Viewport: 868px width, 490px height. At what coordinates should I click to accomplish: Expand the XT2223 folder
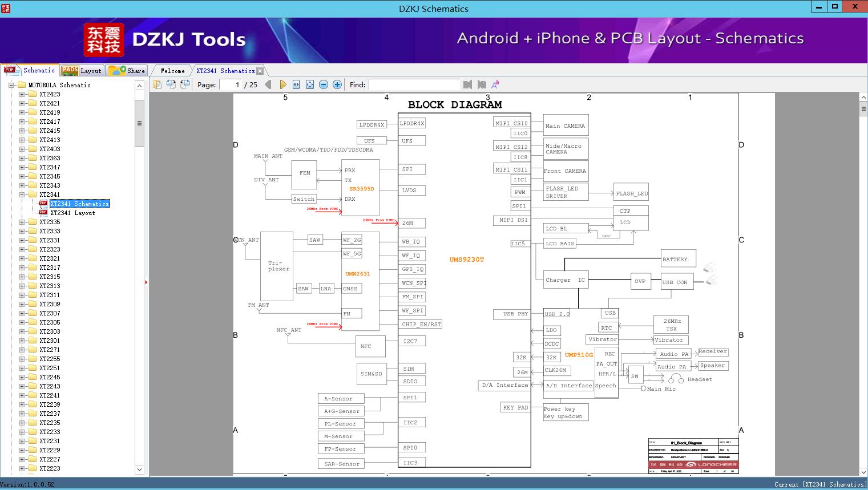22,468
